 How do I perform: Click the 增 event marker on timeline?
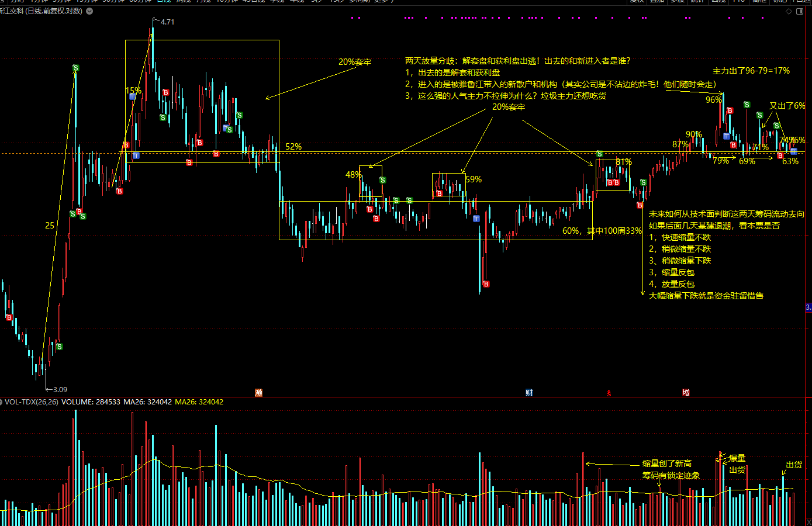[686, 393]
